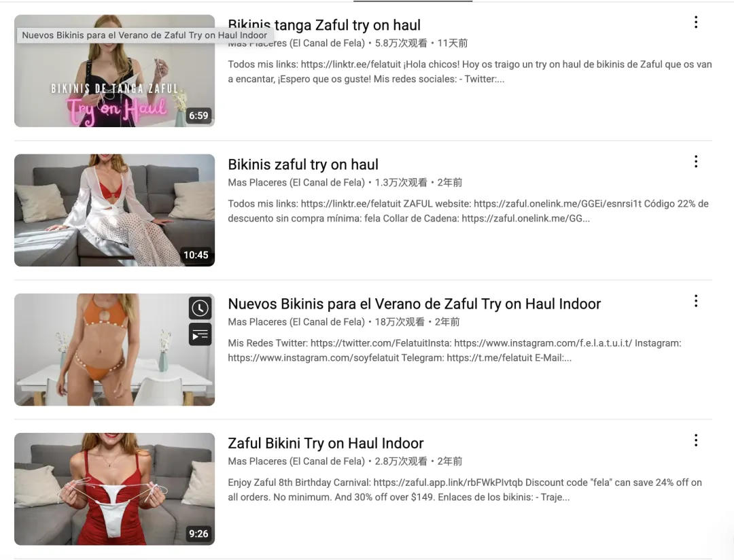Open the 9:26 red swimsuit thumbnail
The height and width of the screenshot is (560, 734).
(115, 489)
